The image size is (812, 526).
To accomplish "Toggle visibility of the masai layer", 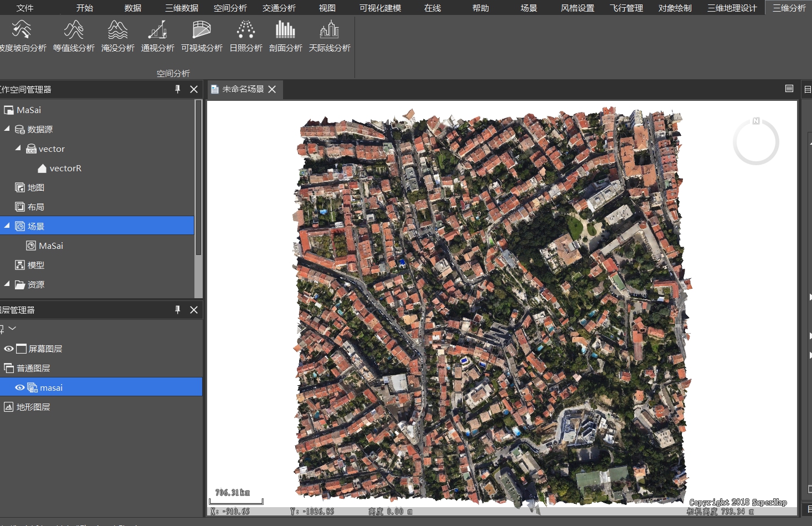I will [x=20, y=387].
